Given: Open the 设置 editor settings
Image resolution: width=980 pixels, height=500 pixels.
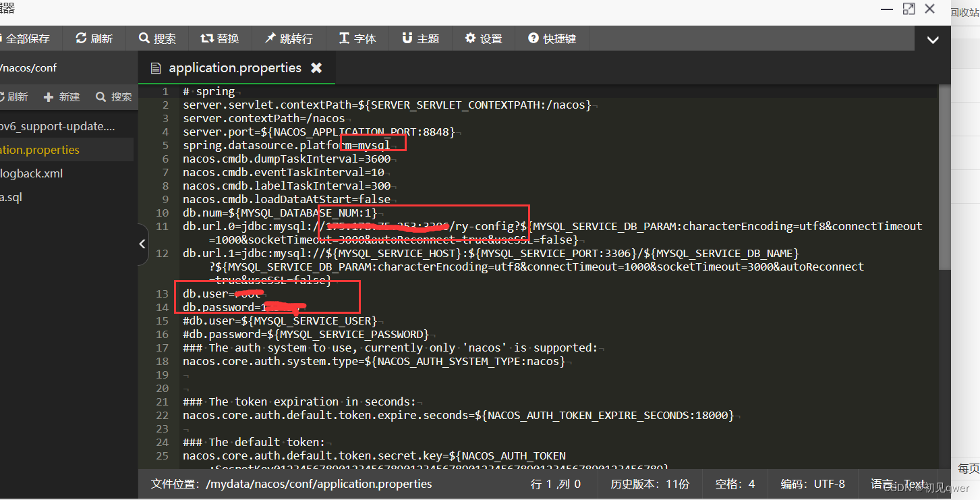Looking at the screenshot, I should click(484, 38).
